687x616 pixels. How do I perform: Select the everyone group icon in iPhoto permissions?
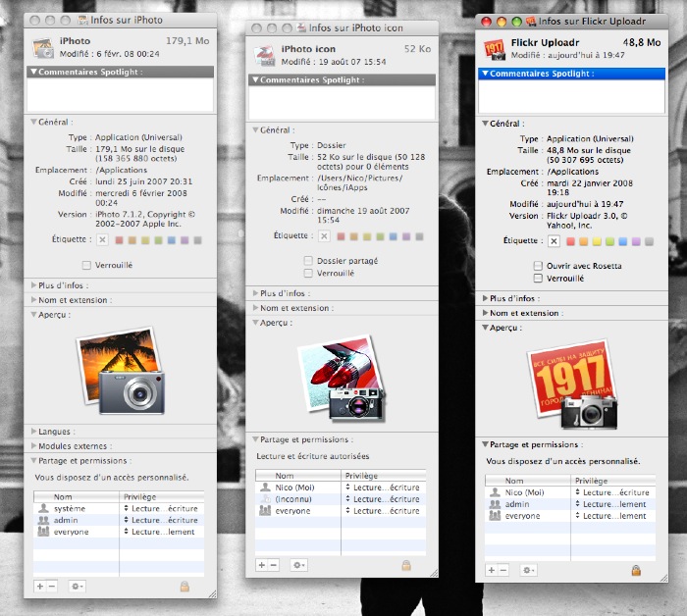[x=43, y=532]
